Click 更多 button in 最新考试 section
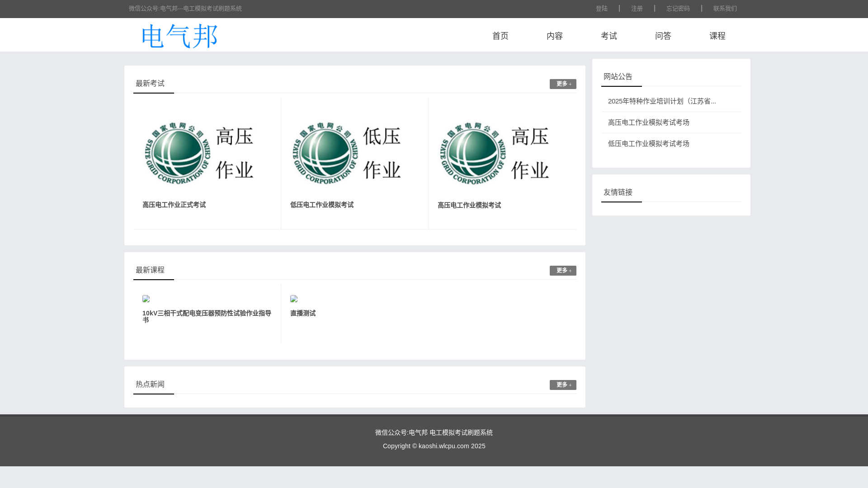The image size is (868, 488). click(x=563, y=84)
